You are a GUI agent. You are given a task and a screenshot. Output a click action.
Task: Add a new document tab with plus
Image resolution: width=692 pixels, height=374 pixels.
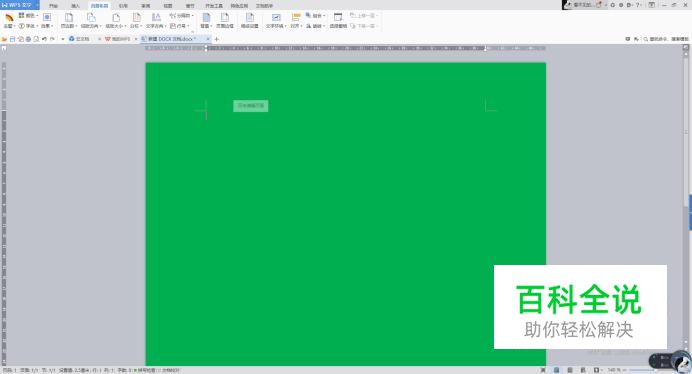coord(216,39)
